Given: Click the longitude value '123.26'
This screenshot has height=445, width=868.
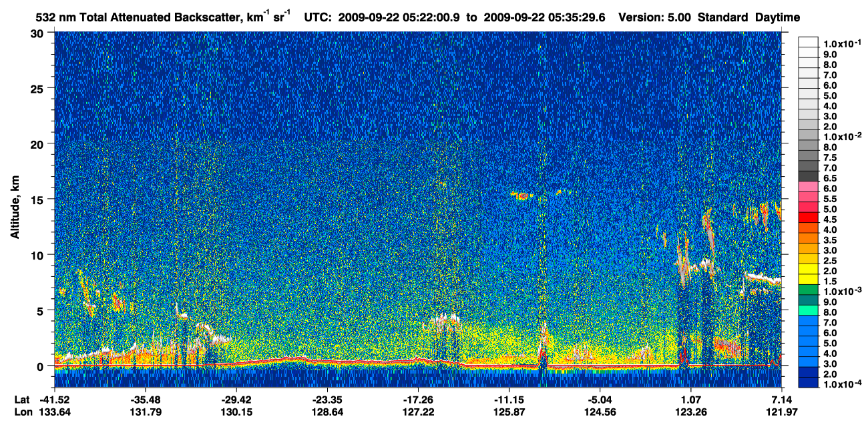Looking at the screenshot, I should tap(690, 412).
